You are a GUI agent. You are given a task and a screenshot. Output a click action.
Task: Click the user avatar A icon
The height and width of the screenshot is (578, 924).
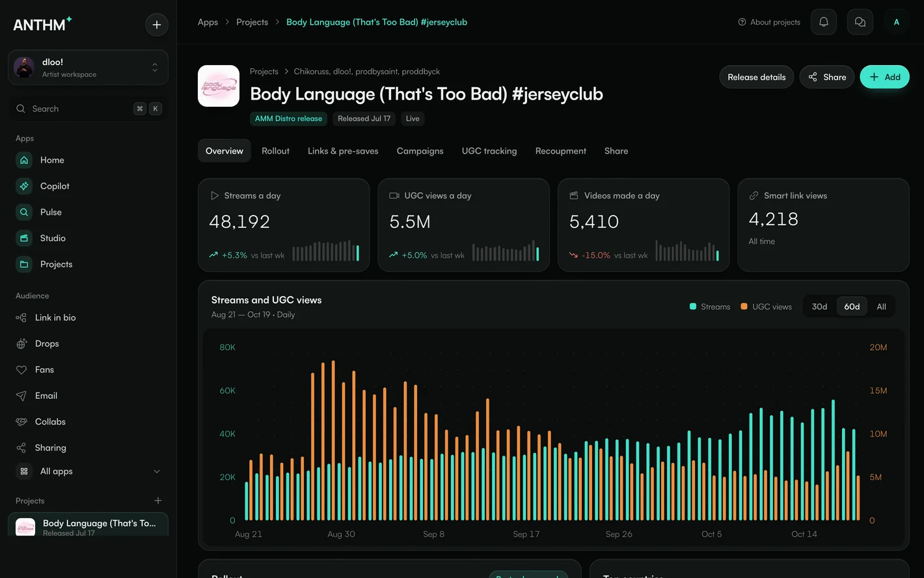click(897, 22)
